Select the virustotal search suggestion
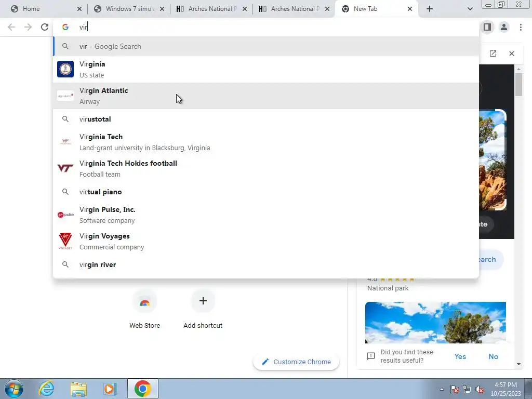The height and width of the screenshot is (399, 532). pyautogui.click(x=266, y=119)
